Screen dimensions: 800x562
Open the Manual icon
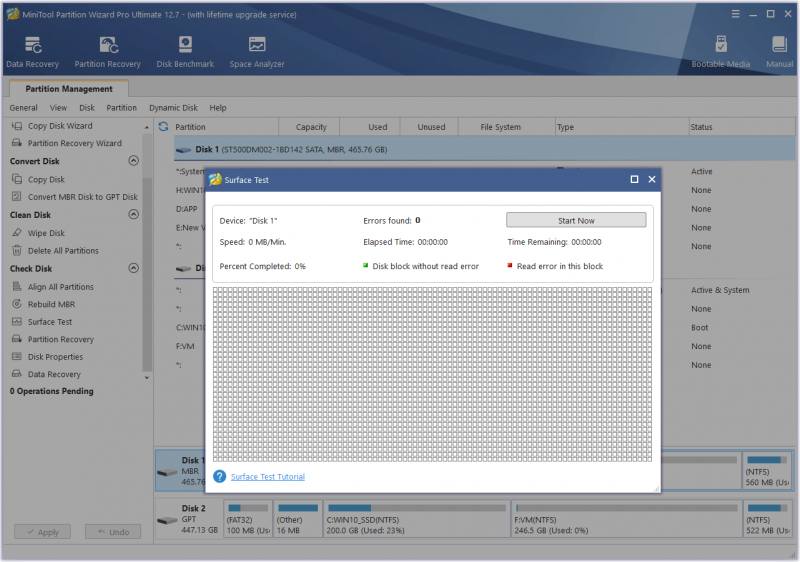pos(780,52)
